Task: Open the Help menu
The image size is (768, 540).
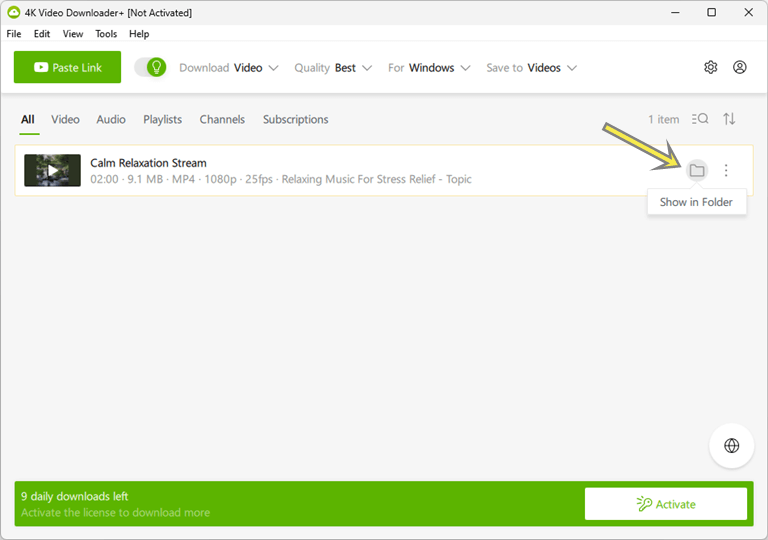Action: pyautogui.click(x=139, y=34)
